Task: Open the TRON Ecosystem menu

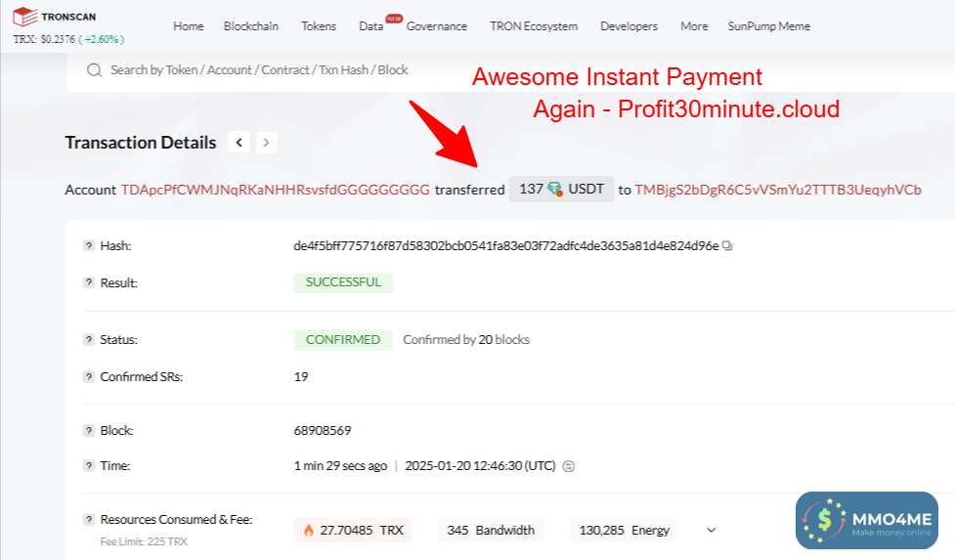Action: coord(534,26)
